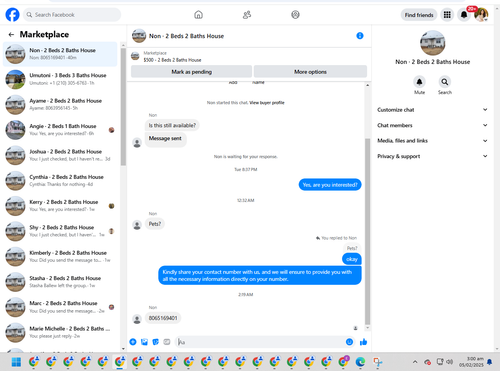Viewport: 500px width, 371px height.
Task: Click the 'Message sent' bubble
Action: 165,138
